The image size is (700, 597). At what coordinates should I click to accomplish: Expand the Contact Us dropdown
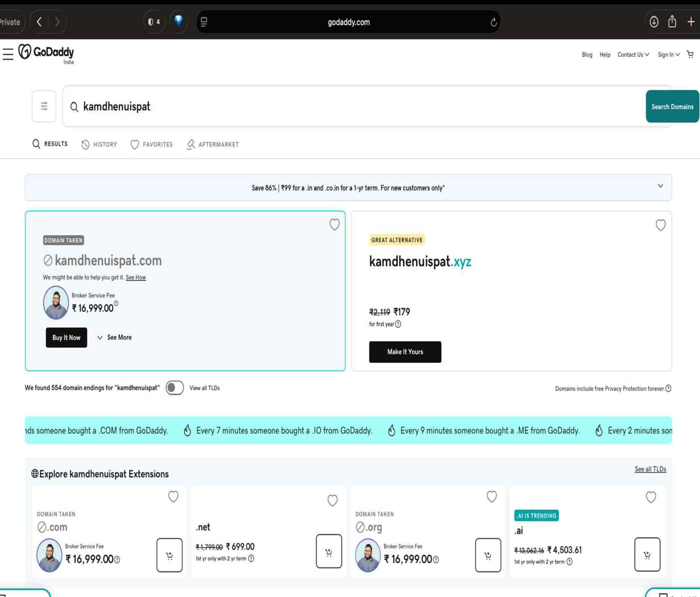click(x=633, y=55)
